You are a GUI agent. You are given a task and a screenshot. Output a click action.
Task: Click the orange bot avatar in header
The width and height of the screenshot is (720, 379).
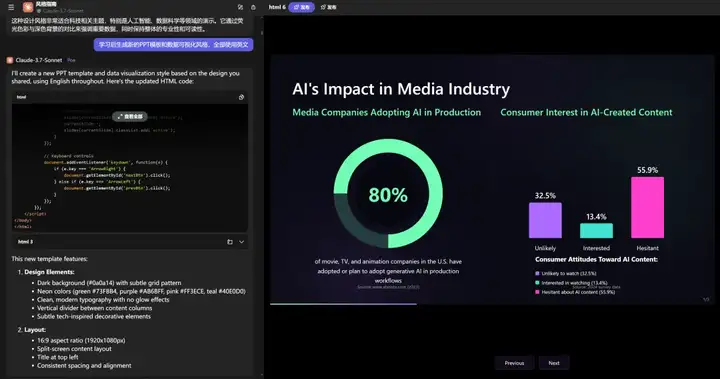point(28,7)
